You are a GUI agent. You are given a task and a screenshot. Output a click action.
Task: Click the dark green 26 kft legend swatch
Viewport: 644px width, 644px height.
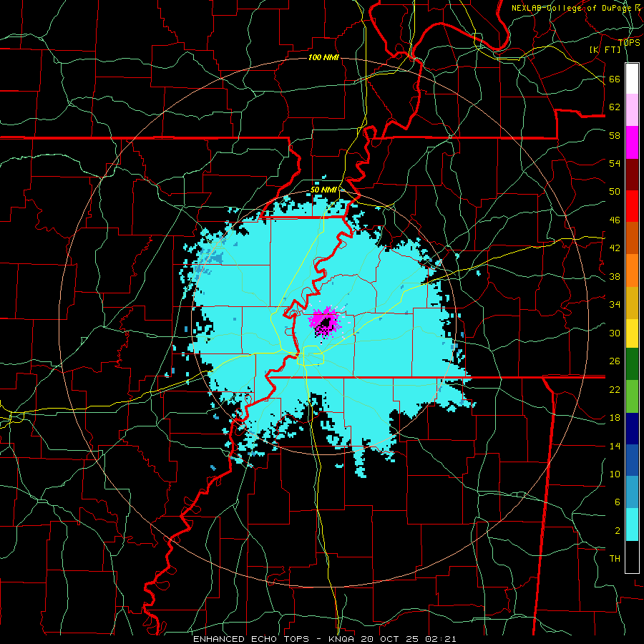[x=632, y=364]
